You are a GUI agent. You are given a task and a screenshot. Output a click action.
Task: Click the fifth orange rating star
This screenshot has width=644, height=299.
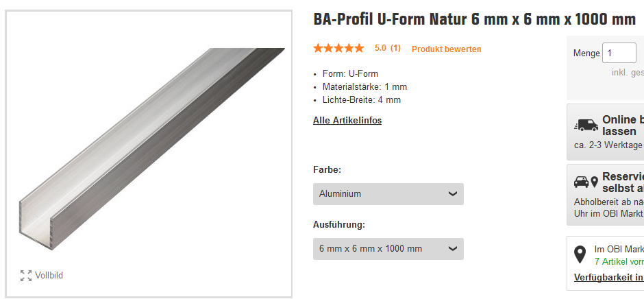tap(358, 49)
